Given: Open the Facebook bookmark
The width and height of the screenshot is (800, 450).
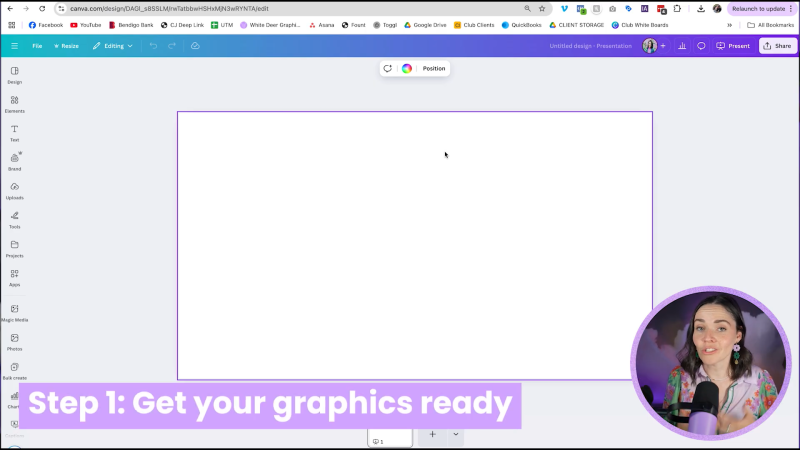Looking at the screenshot, I should (46, 25).
